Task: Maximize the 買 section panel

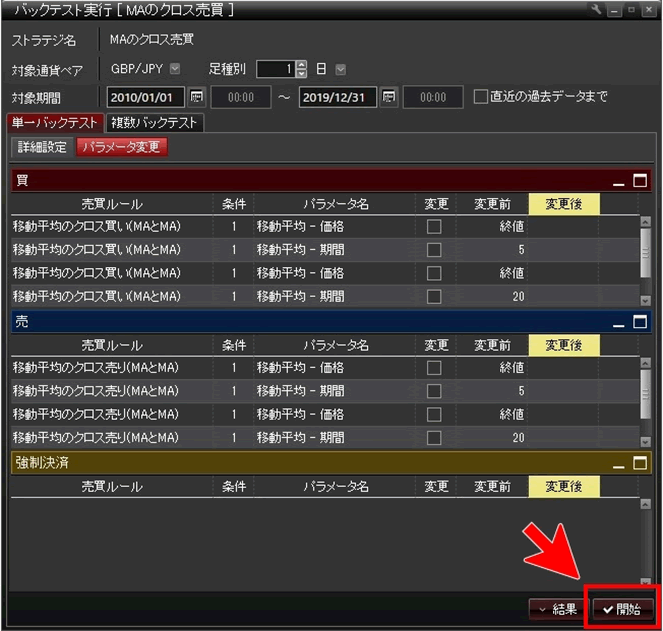Action: tap(640, 181)
